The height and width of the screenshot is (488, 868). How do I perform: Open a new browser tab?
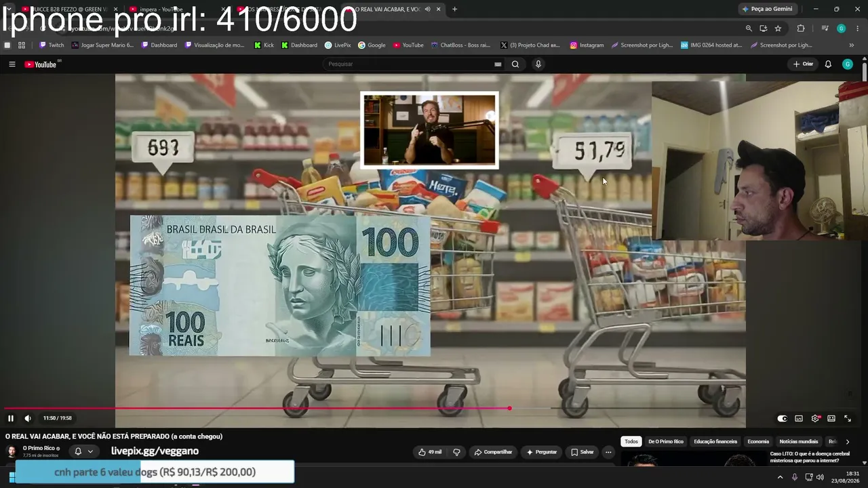pos(454,9)
